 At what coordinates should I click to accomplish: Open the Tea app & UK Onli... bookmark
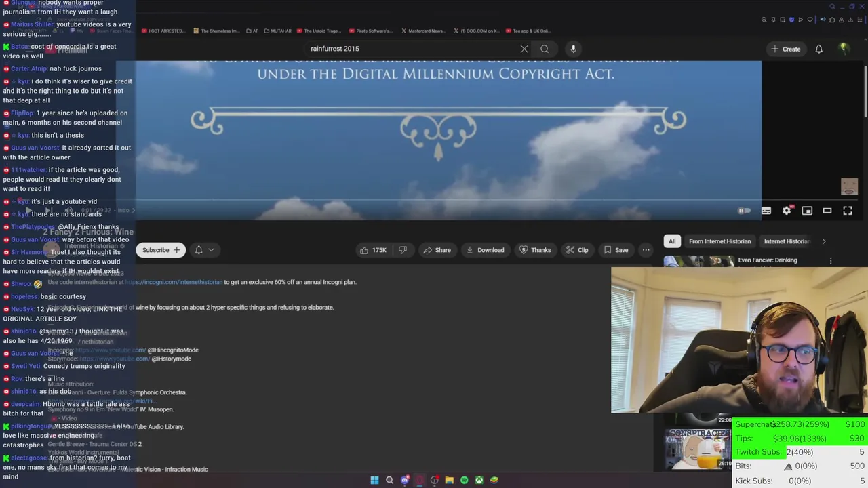pos(528,30)
